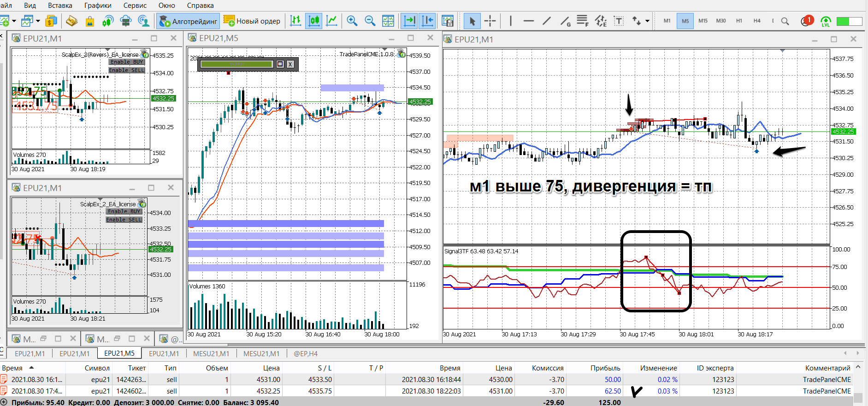This screenshot has height=406, width=868.
Task: Toggle chart shift
Action: click(427, 21)
